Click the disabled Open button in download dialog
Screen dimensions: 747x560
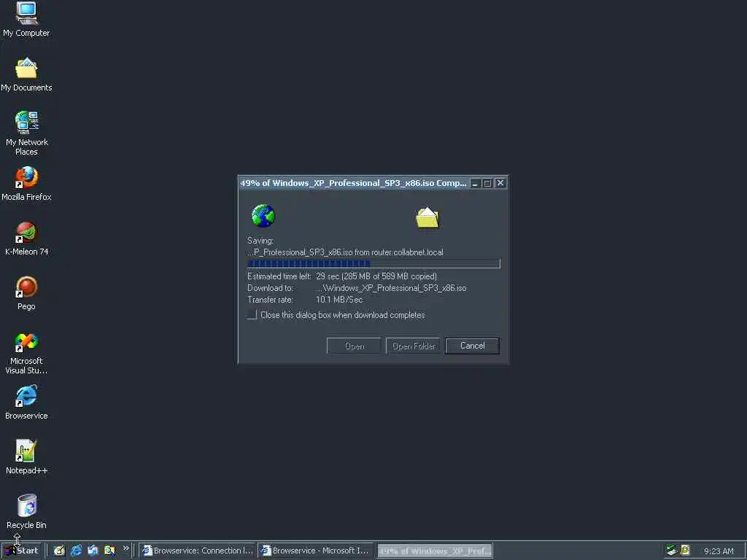(x=354, y=346)
